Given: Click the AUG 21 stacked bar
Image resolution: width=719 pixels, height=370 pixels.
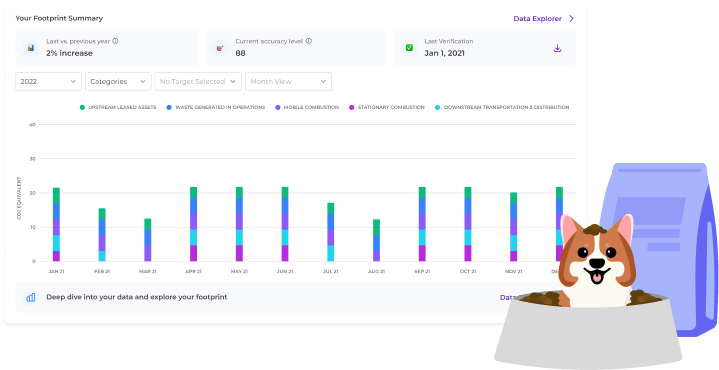Looking at the screenshot, I should pyautogui.click(x=376, y=240).
